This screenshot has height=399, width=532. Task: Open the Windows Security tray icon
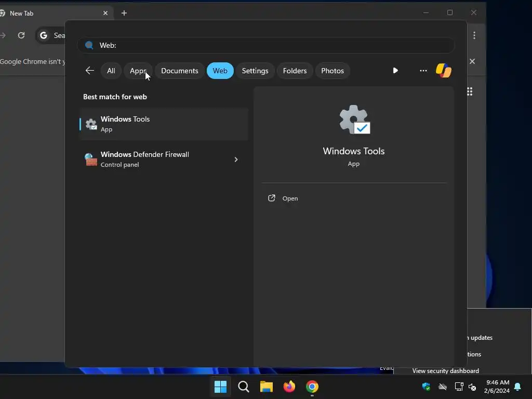426,387
